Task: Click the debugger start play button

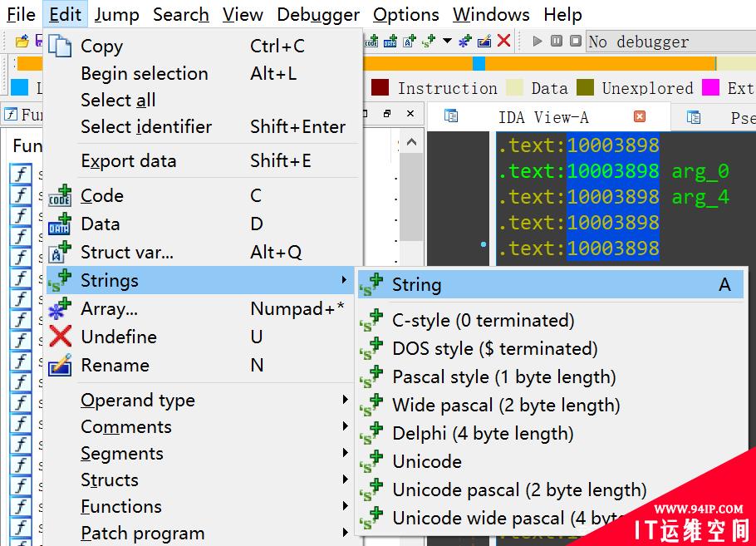Action: click(x=538, y=42)
